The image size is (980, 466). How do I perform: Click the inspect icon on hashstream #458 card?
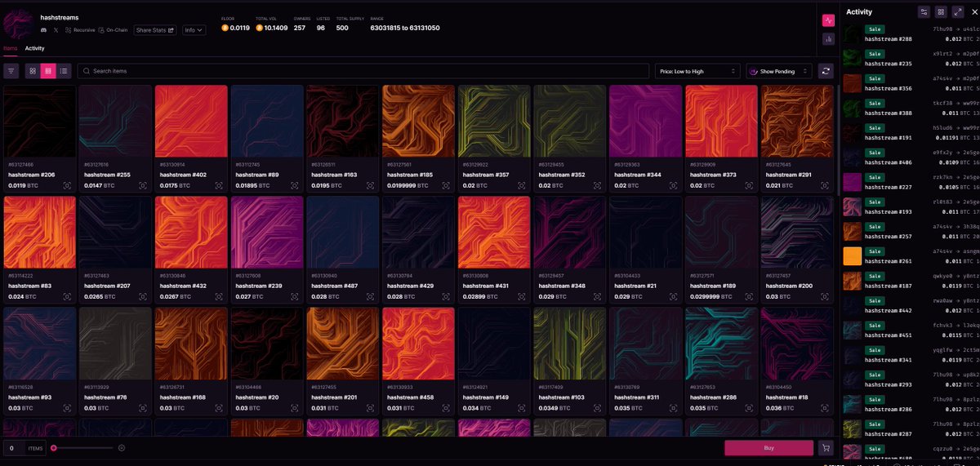pos(446,407)
